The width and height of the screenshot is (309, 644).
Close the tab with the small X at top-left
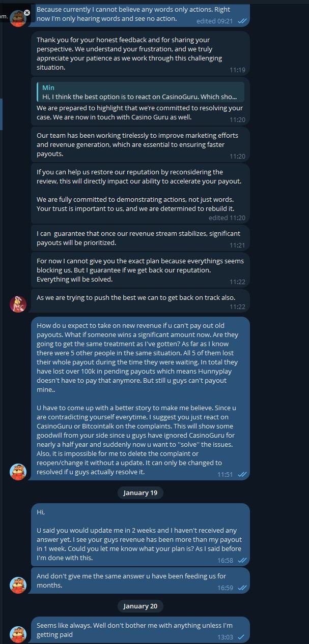pos(27,12)
